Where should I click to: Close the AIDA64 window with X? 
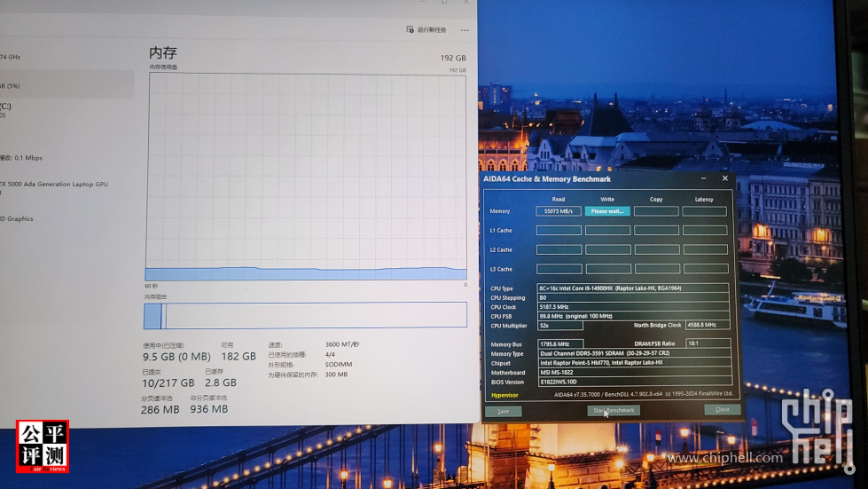[x=724, y=178]
